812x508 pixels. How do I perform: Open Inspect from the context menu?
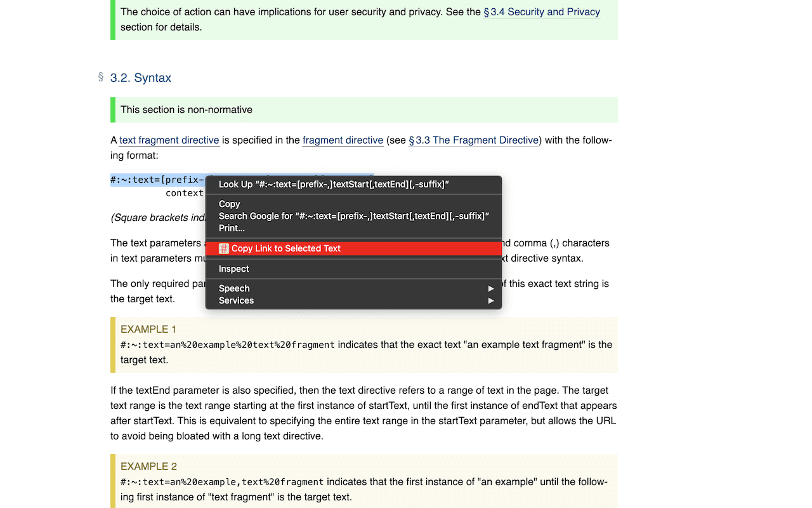click(233, 269)
